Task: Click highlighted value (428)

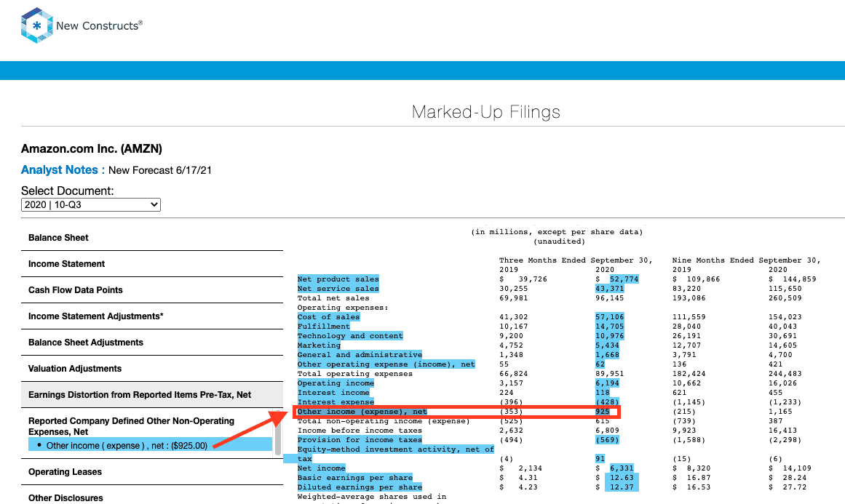Action: click(607, 401)
